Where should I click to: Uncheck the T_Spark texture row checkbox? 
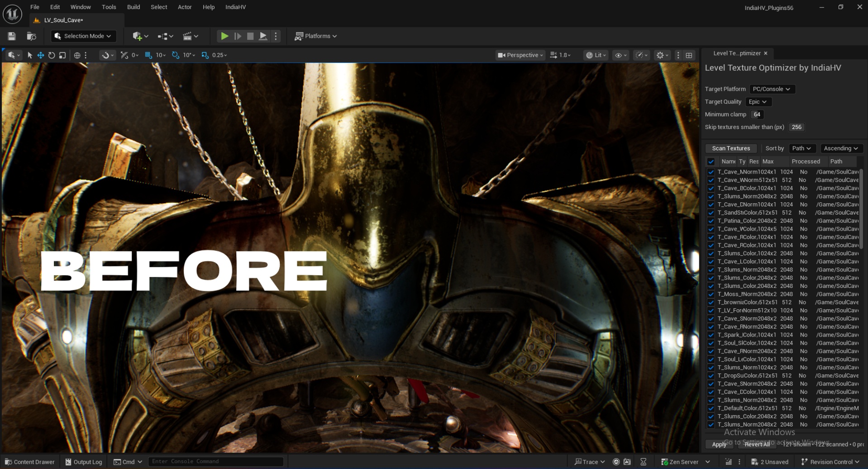click(711, 335)
